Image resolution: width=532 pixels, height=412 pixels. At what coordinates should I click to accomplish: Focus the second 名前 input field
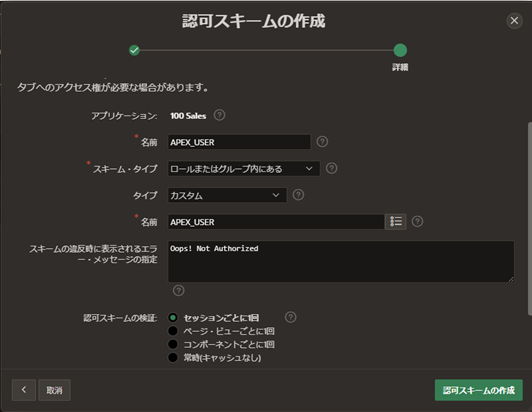click(x=276, y=222)
